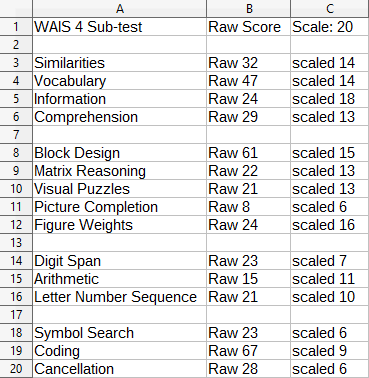
Task: Select Vocabulary raw score 'Raw 47'
Action: 248,81
